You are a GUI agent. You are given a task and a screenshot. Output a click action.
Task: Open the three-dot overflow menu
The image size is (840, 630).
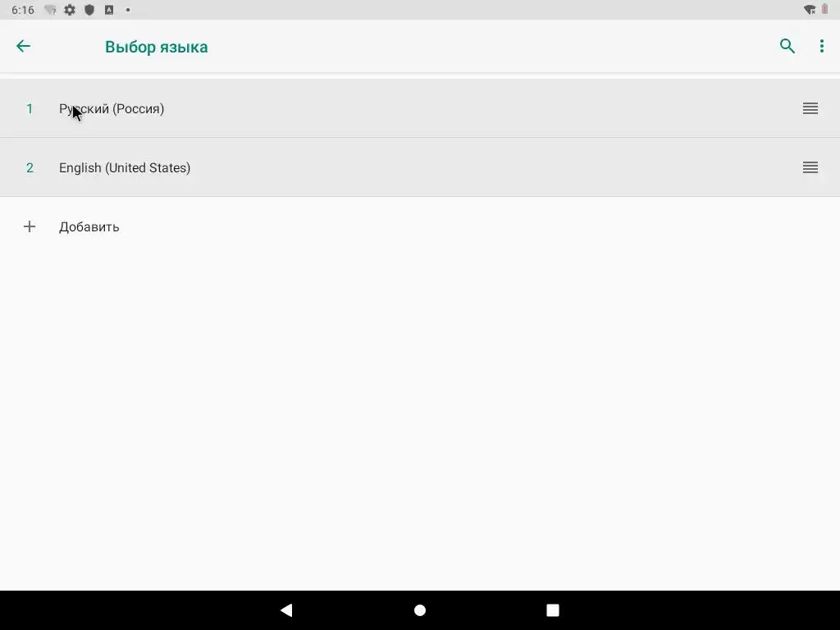click(x=822, y=46)
